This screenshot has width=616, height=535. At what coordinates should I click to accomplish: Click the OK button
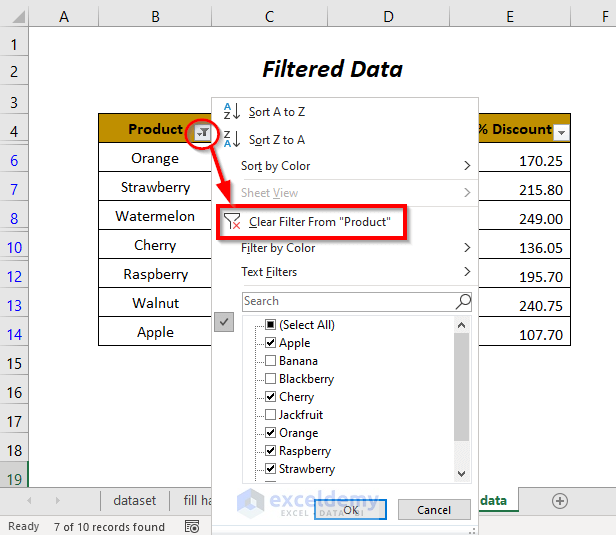coord(350,510)
